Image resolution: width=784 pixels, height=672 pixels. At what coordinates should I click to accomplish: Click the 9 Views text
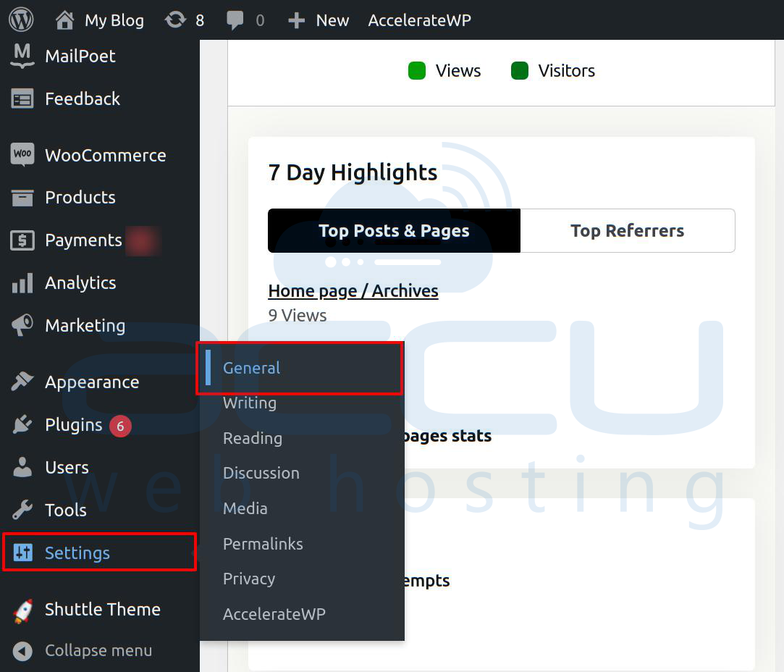(x=297, y=316)
